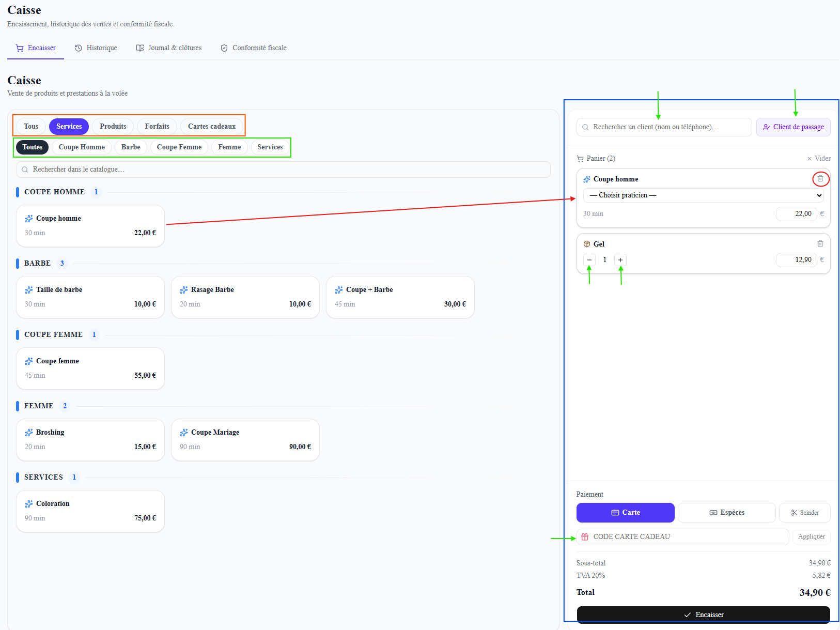
Task: Edit the Gel price field
Action: tap(797, 260)
